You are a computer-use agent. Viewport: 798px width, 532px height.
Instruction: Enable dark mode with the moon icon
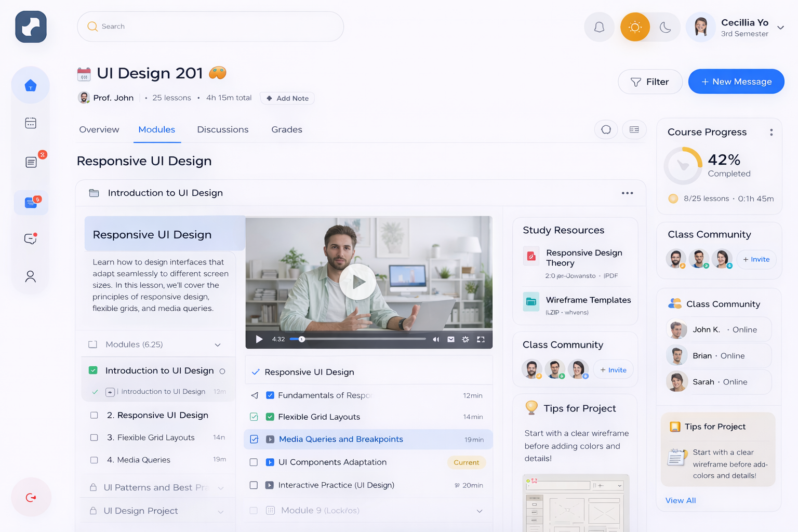tap(666, 26)
